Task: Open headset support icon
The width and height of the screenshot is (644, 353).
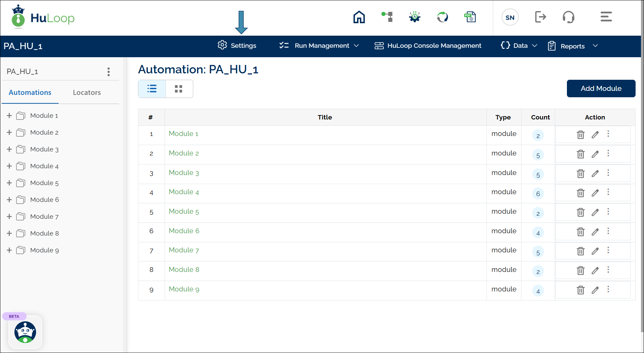Action: click(569, 17)
